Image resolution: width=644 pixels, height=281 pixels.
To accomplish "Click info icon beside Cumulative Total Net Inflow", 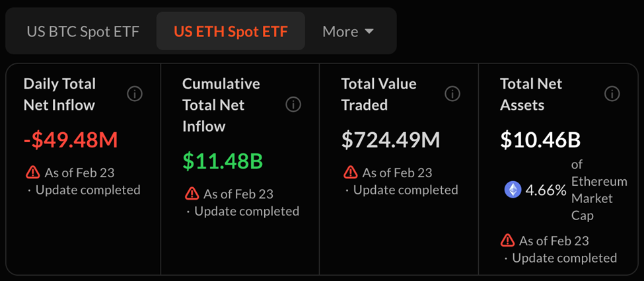I will click(293, 104).
